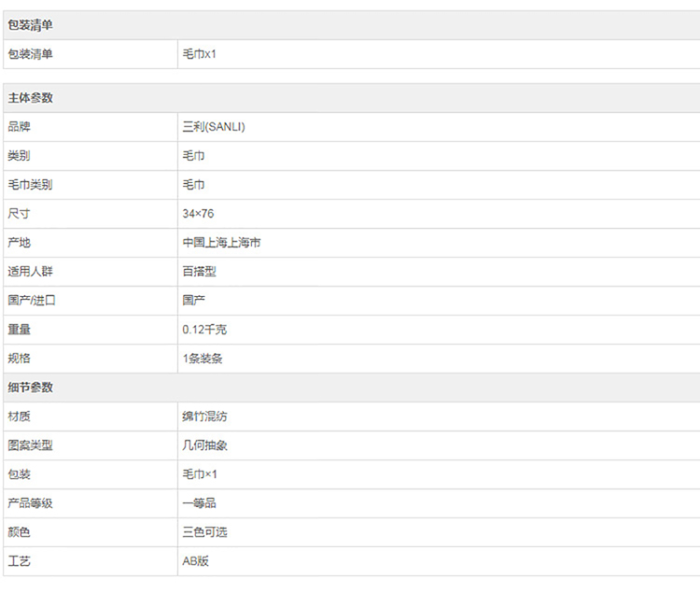Click the 主体参数 section header
This screenshot has width=700, height=593.
(31, 98)
